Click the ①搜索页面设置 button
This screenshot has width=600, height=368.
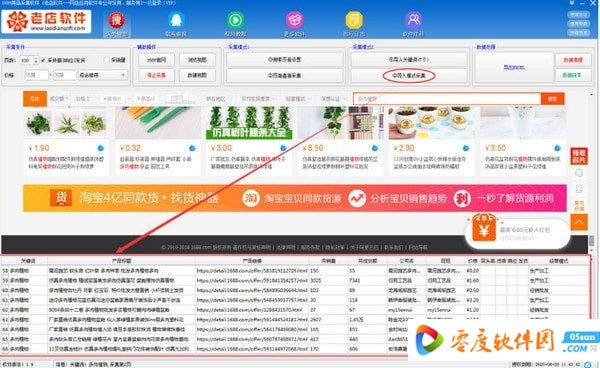(284, 60)
